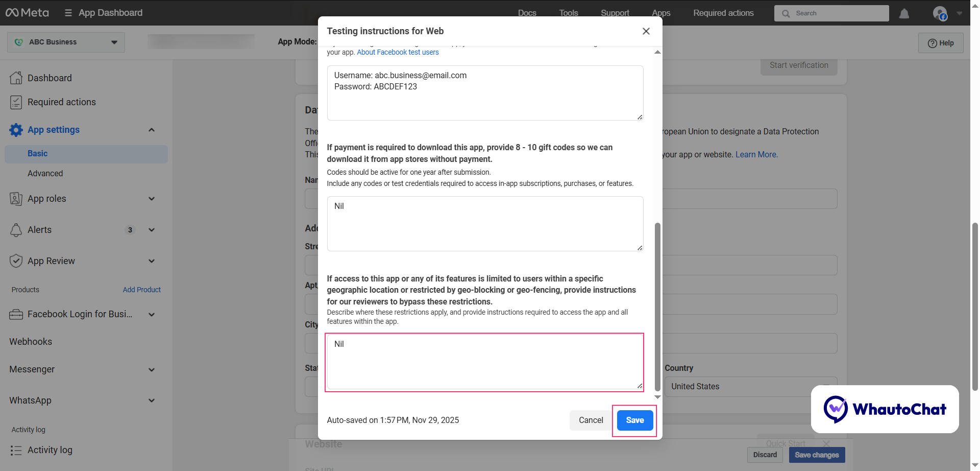Select the App Review badge icon
Screen dimensions: 980x471
(x=16, y=261)
